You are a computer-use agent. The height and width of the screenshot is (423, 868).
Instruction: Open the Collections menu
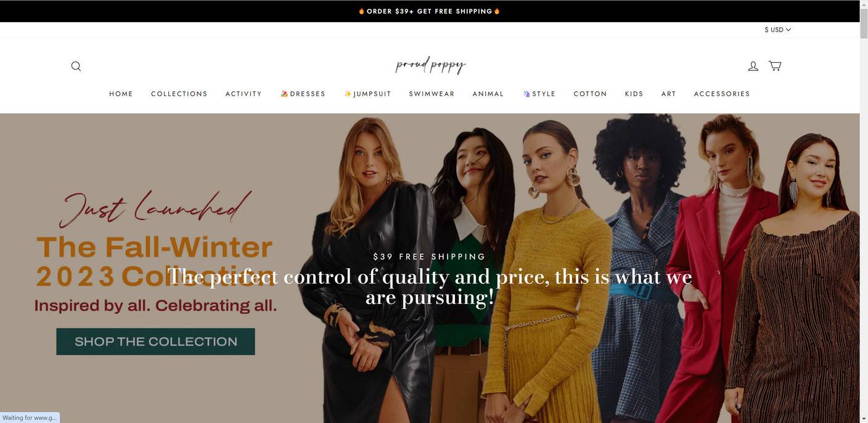coord(179,94)
